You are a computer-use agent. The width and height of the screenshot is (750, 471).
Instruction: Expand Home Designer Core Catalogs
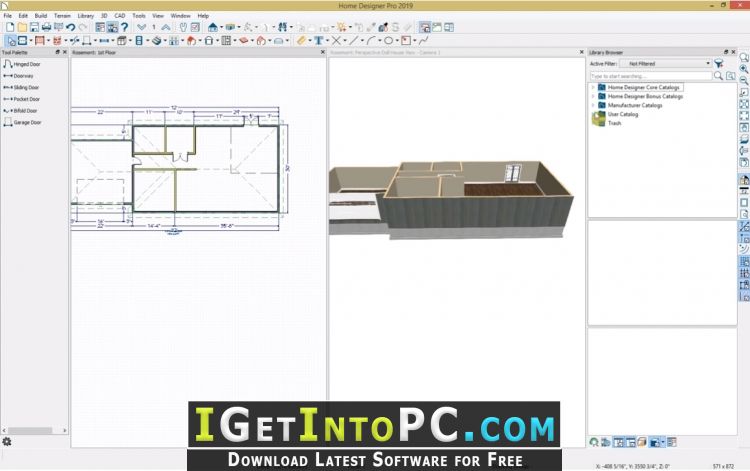click(593, 88)
